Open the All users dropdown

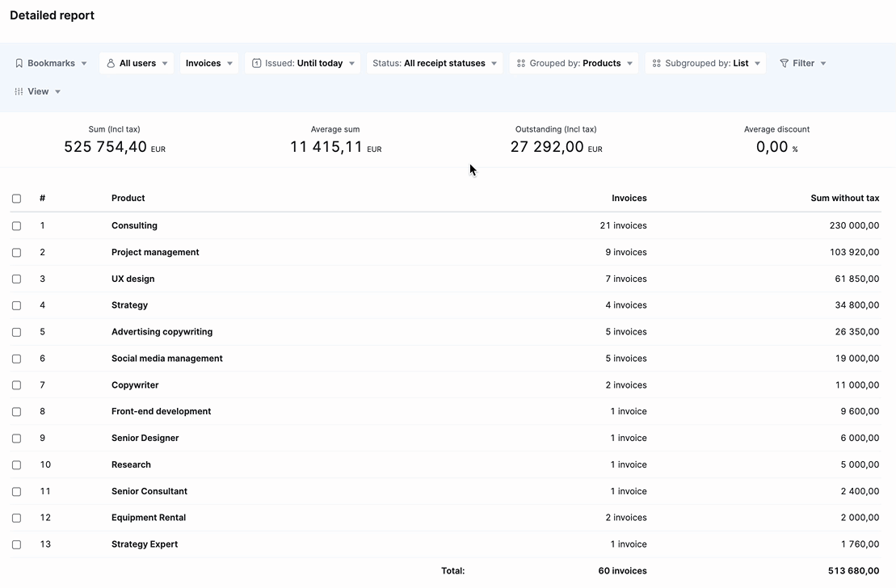[x=137, y=64]
